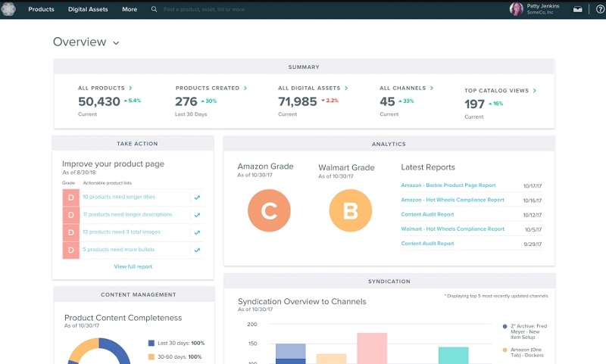This screenshot has height=364, width=606.
Task: Click the completeness donut chart
Action: 99,351
